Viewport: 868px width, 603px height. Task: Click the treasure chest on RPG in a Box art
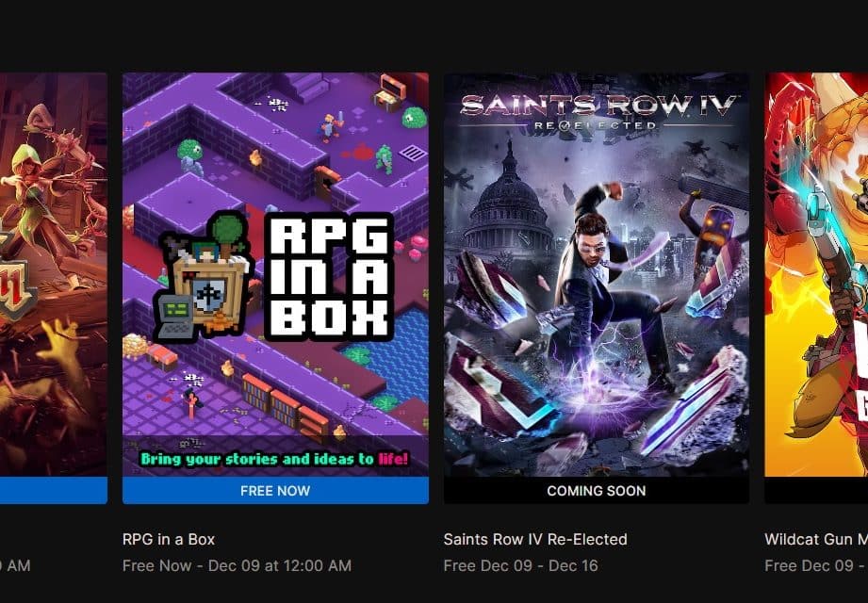pos(390,92)
